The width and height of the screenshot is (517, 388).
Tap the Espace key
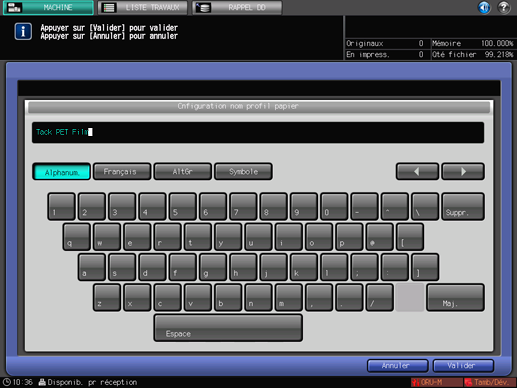point(228,328)
